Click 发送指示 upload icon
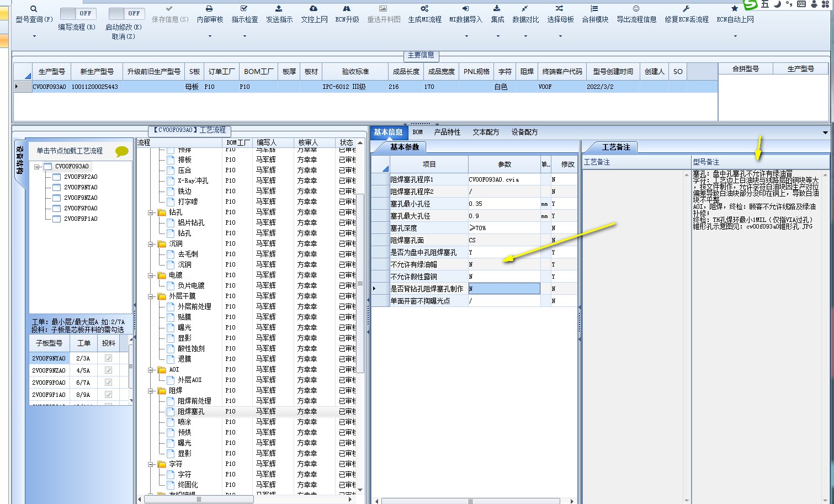Viewport: 834px width, 504px height. click(x=279, y=9)
